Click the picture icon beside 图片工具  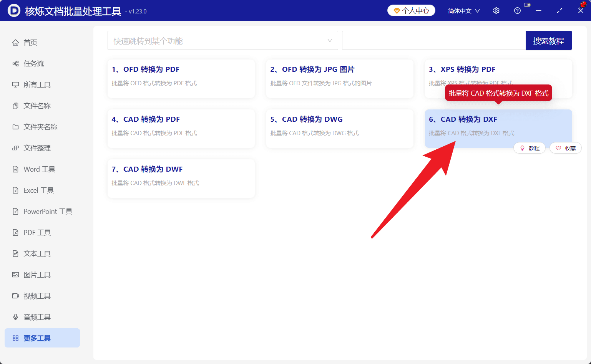tap(15, 275)
